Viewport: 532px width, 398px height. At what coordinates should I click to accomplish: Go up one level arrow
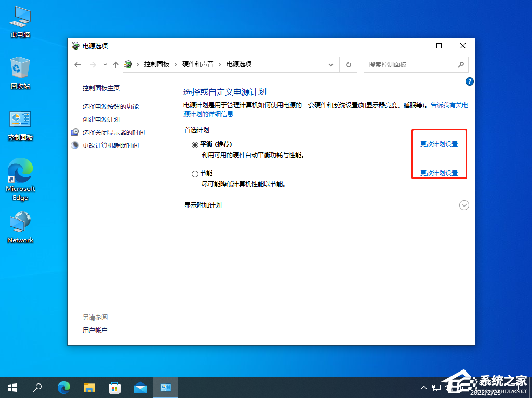click(x=116, y=65)
